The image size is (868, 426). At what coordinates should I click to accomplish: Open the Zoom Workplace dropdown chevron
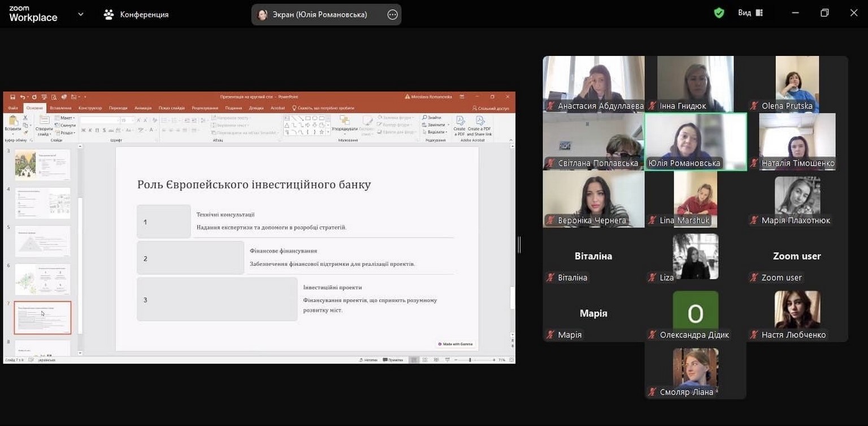(81, 14)
